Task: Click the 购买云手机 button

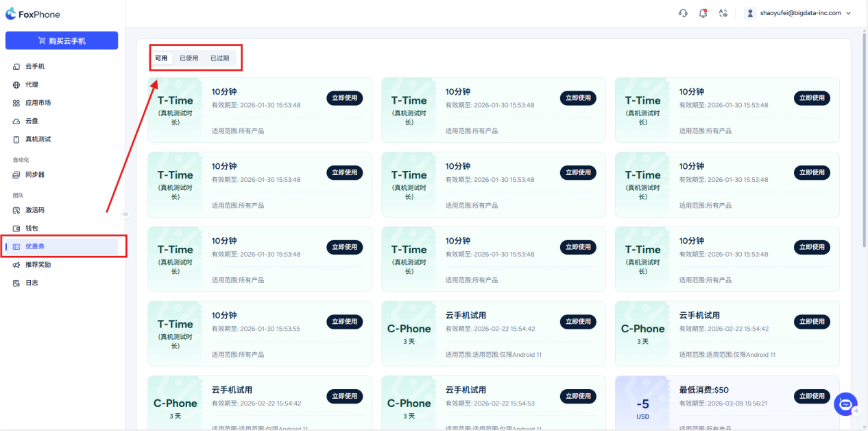Action: click(62, 40)
